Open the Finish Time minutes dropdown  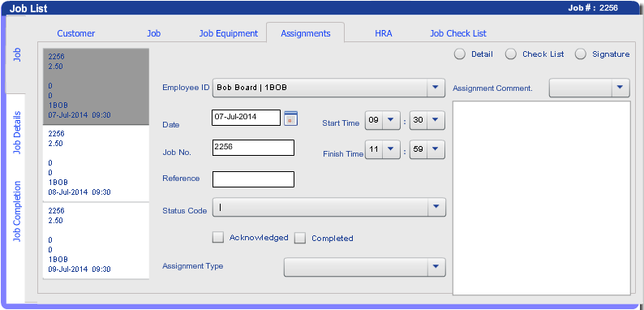coord(436,149)
